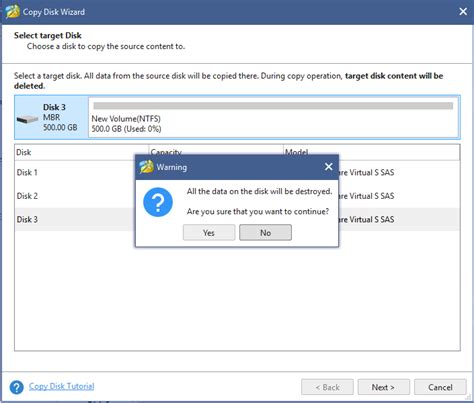Click the Warning dialog's app icon
This screenshot has width=474, height=403.
tap(146, 167)
